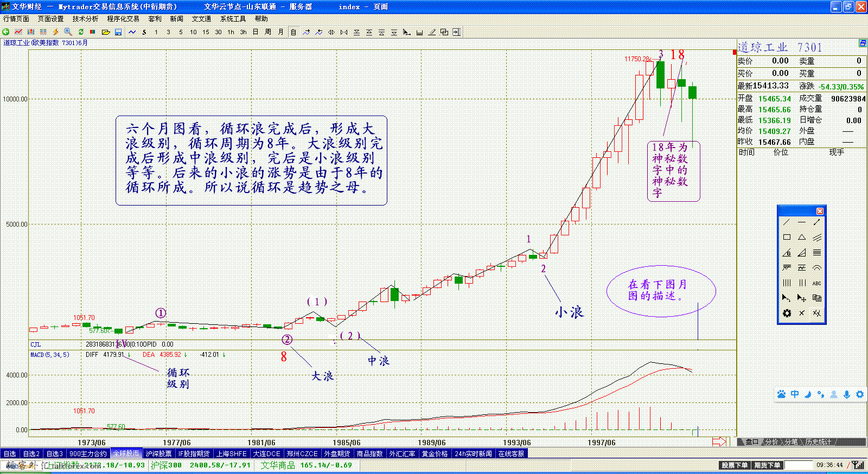This screenshot has height=474, width=868.
Task: Select the rectangle drawing tool
Action: click(787, 238)
